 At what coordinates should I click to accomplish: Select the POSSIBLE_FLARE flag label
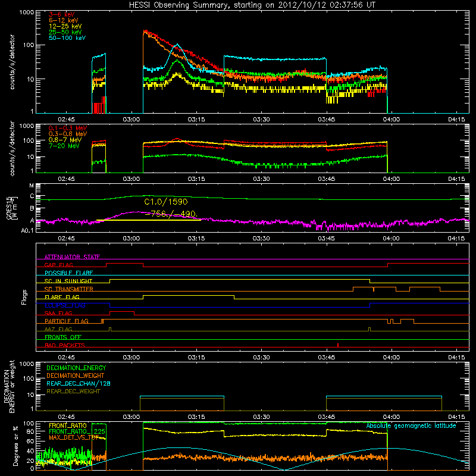click(68, 273)
